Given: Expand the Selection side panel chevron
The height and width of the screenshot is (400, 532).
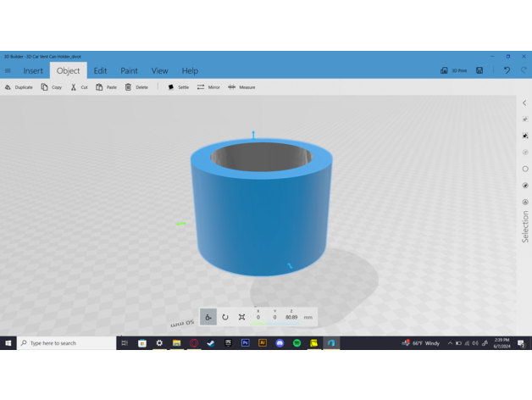Looking at the screenshot, I should coord(524,103).
